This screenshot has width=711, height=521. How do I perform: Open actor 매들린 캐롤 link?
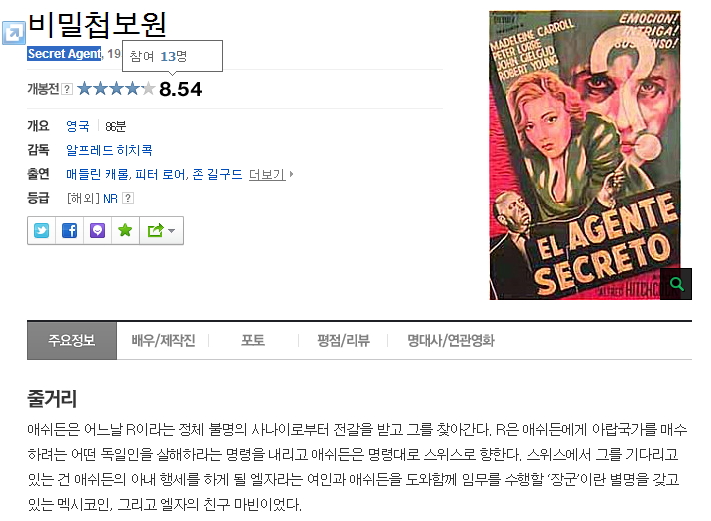(98, 174)
